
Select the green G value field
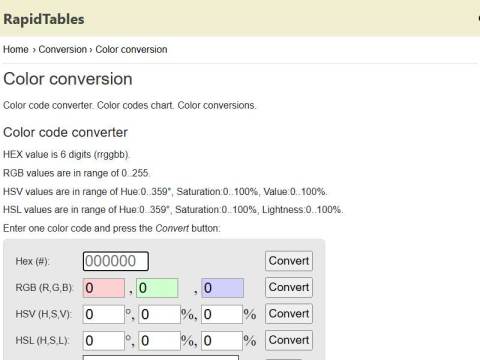pyautogui.click(x=157, y=288)
